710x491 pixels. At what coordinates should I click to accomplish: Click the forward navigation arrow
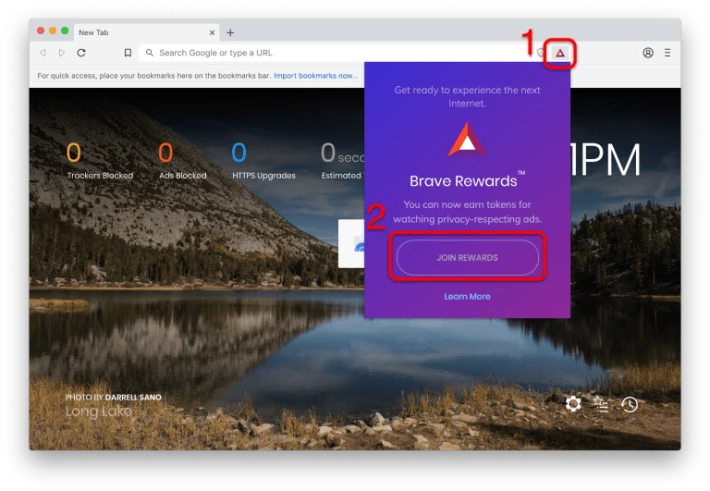coord(62,53)
